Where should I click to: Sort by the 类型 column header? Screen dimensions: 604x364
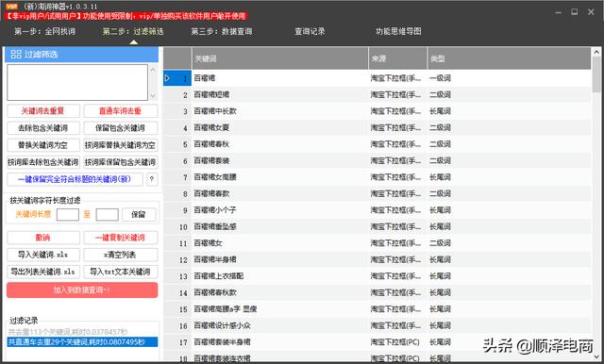509,58
